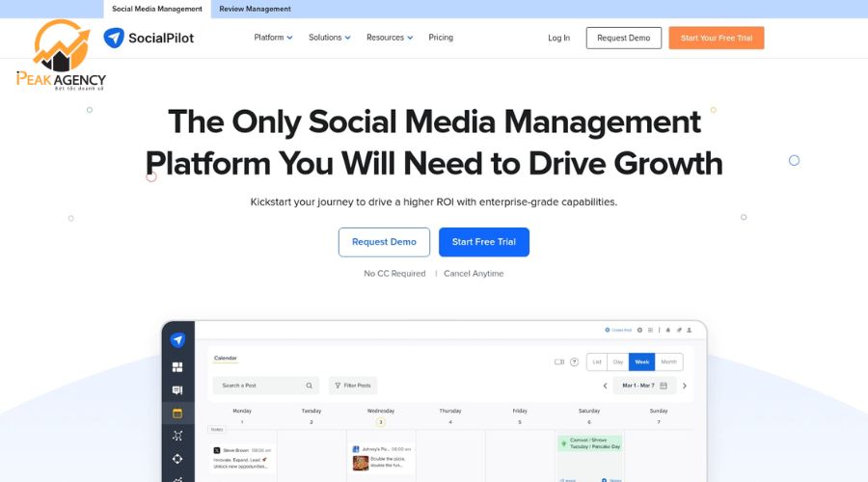868x482 pixels.
Task: Click the list icon beside the gear
Action: pos(650,330)
